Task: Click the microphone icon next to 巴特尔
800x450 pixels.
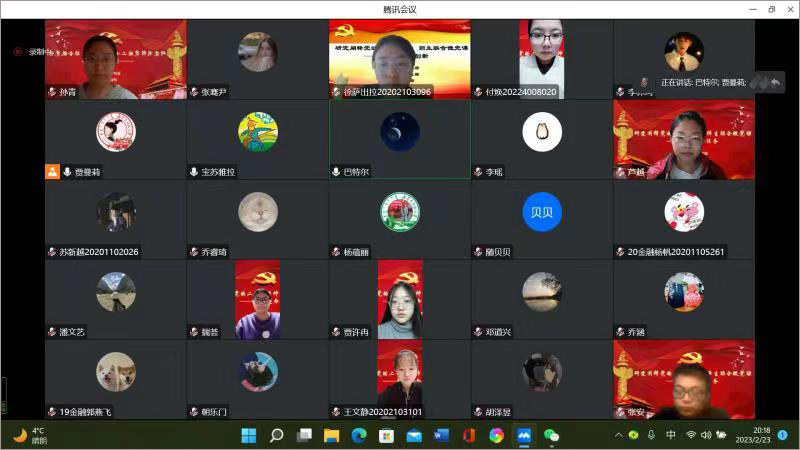Action: tap(336, 172)
